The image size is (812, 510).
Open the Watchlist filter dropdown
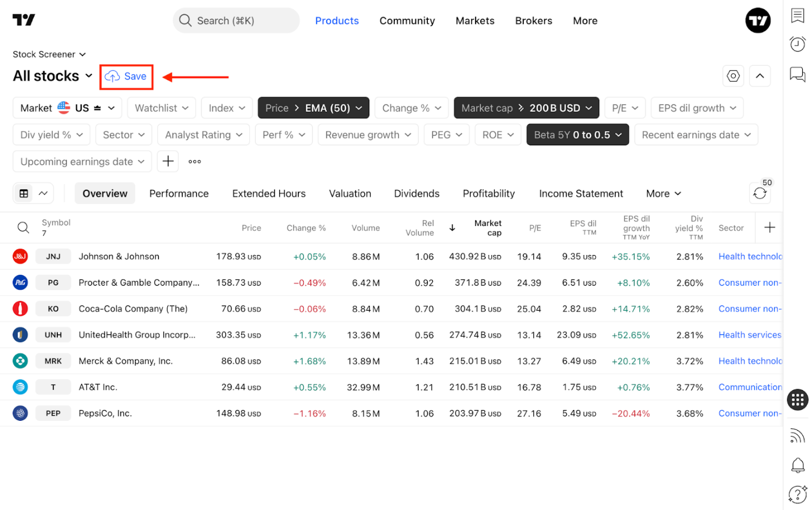tap(162, 108)
